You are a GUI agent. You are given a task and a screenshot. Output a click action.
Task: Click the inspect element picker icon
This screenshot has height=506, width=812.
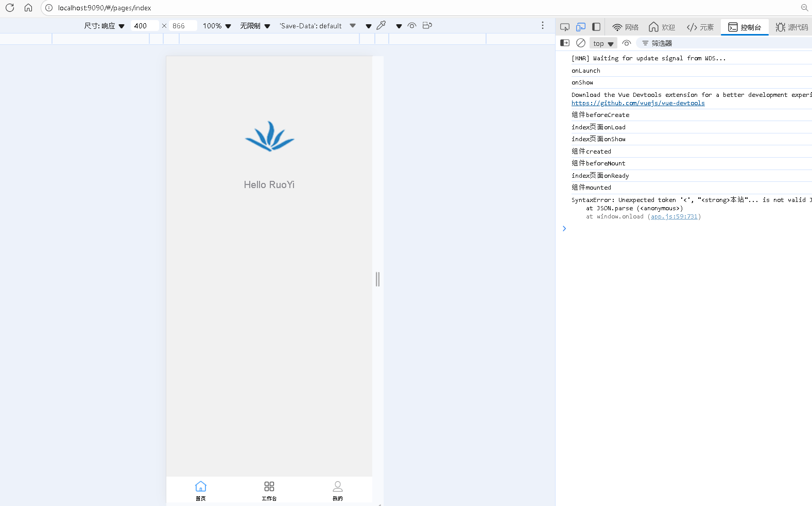(565, 27)
